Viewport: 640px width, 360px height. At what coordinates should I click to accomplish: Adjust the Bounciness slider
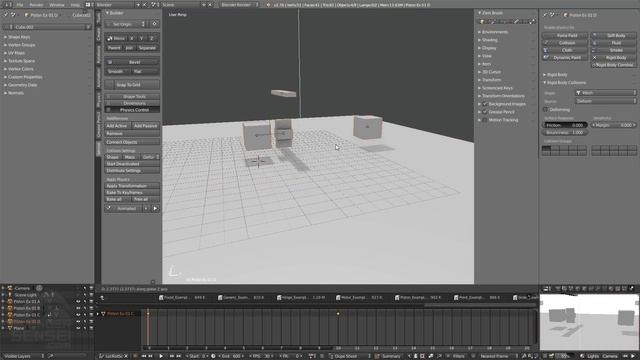(x=565, y=133)
